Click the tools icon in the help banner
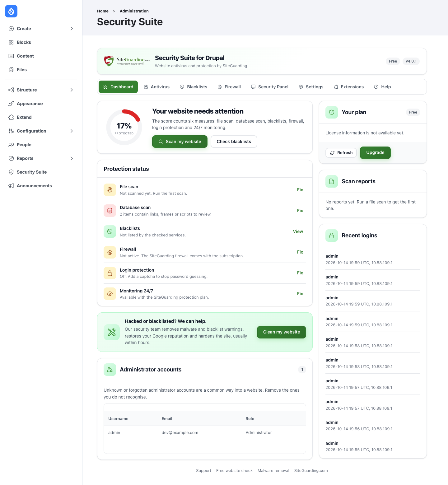This screenshot has height=485, width=448. click(x=112, y=332)
